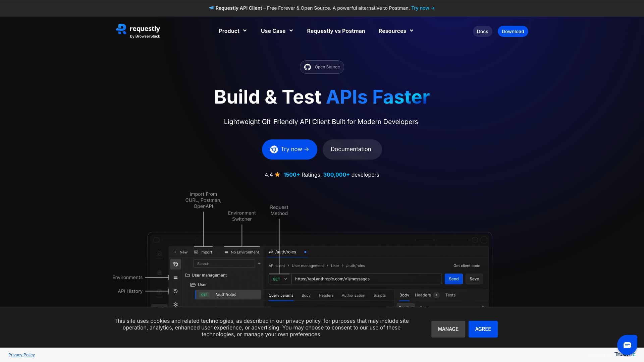Open the chat widget bubble
644x362 pixels.
627,345
